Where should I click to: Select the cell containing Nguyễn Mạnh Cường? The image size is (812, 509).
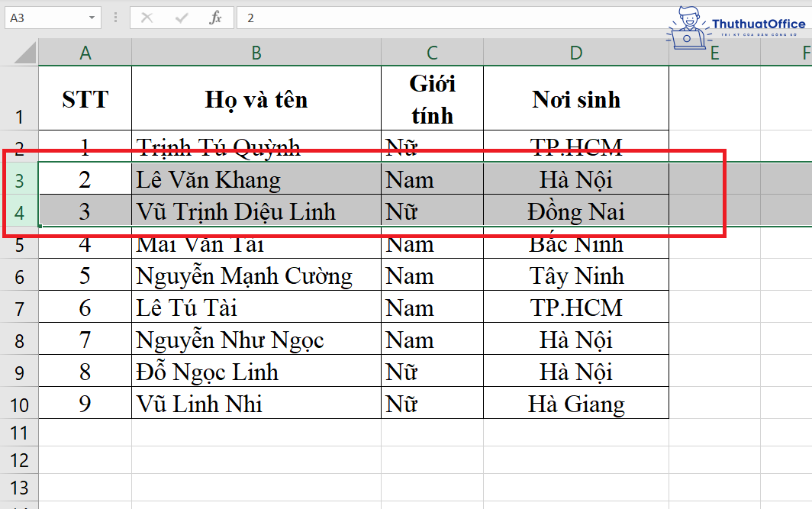pos(256,275)
